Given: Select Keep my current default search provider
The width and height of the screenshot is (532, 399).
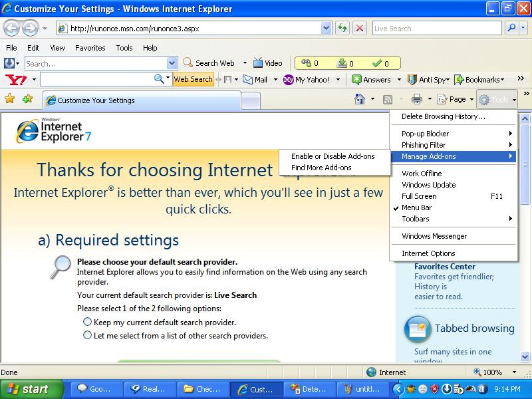Looking at the screenshot, I should point(87,322).
